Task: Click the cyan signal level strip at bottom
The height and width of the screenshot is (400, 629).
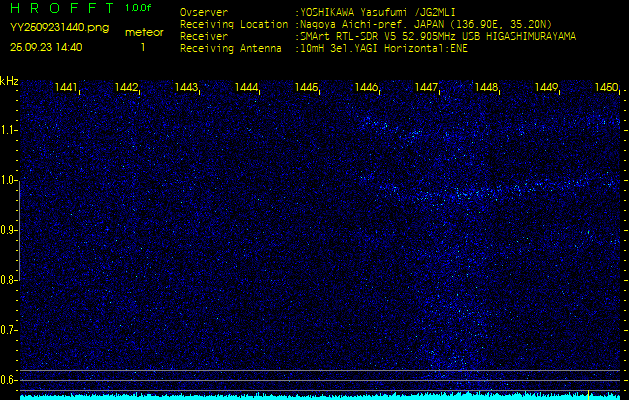Action: click(320, 396)
